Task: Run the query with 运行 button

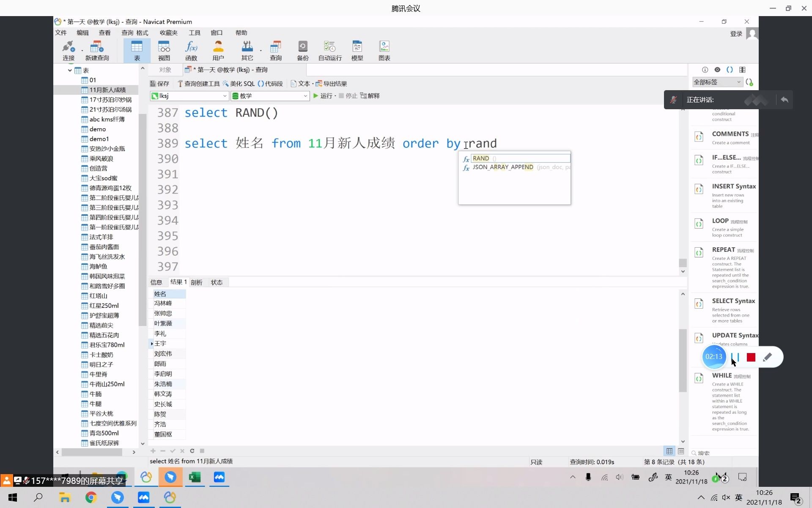Action: point(323,96)
